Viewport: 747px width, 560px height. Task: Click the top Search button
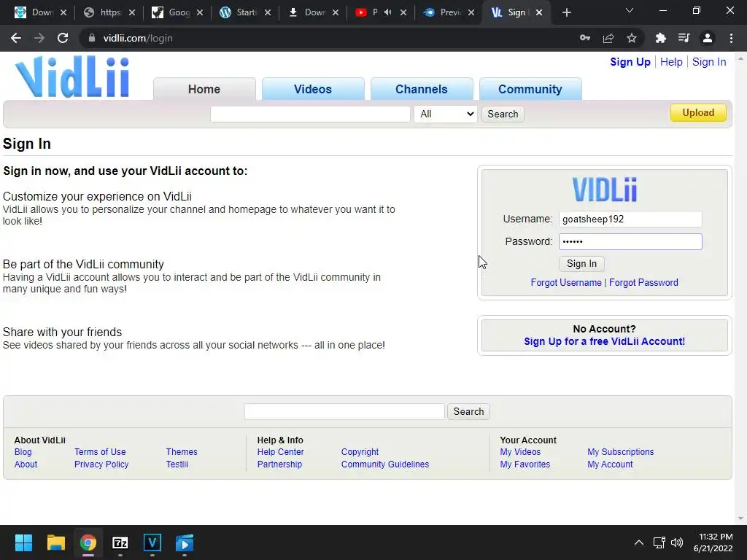[x=503, y=114]
